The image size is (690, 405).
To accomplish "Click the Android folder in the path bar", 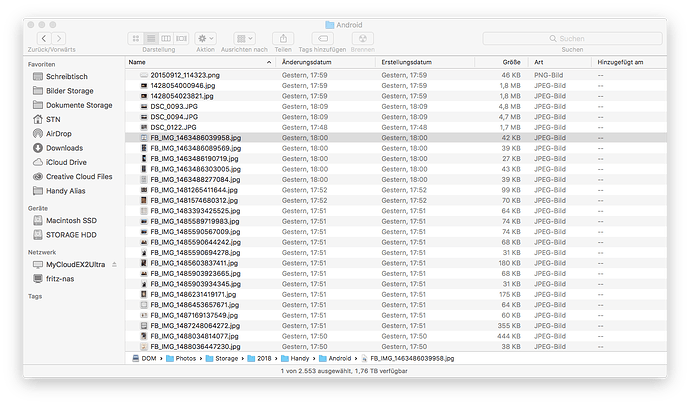I will (x=335, y=359).
